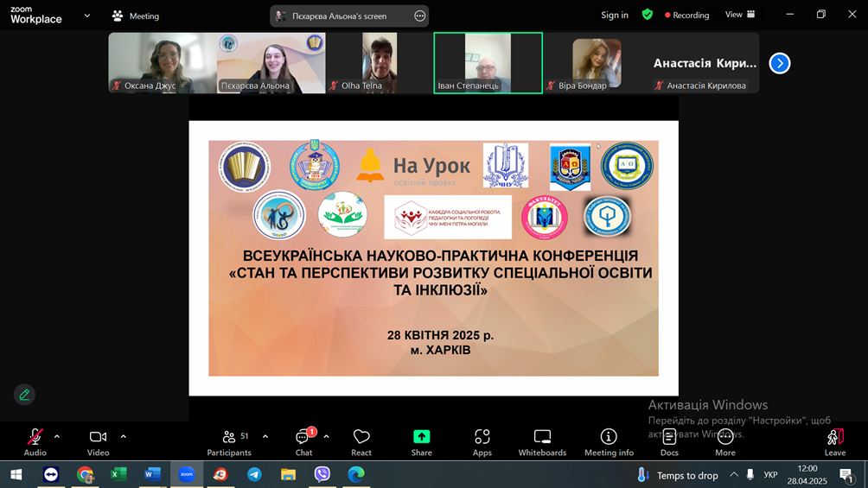Click the green Share screen button
868x488 pixels.
click(421, 442)
